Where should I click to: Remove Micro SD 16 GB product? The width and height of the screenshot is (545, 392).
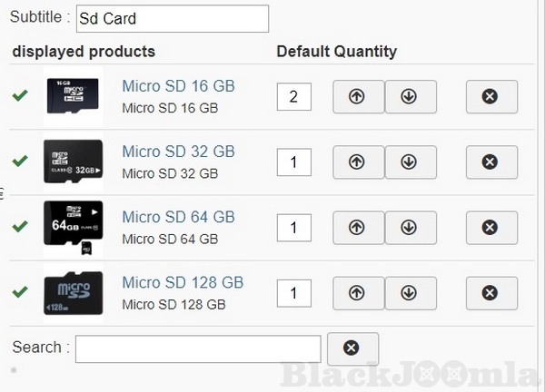(490, 96)
